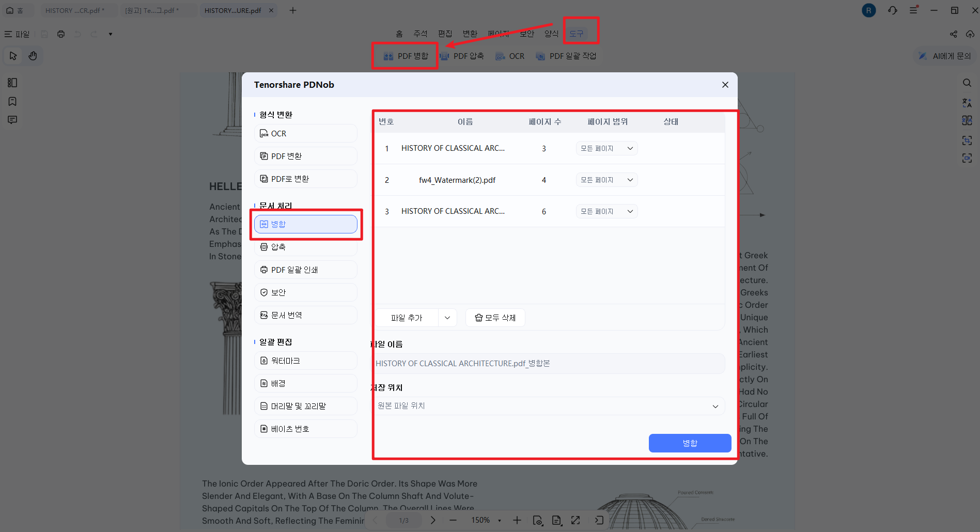Open the 주석 menu tab

coord(421,34)
